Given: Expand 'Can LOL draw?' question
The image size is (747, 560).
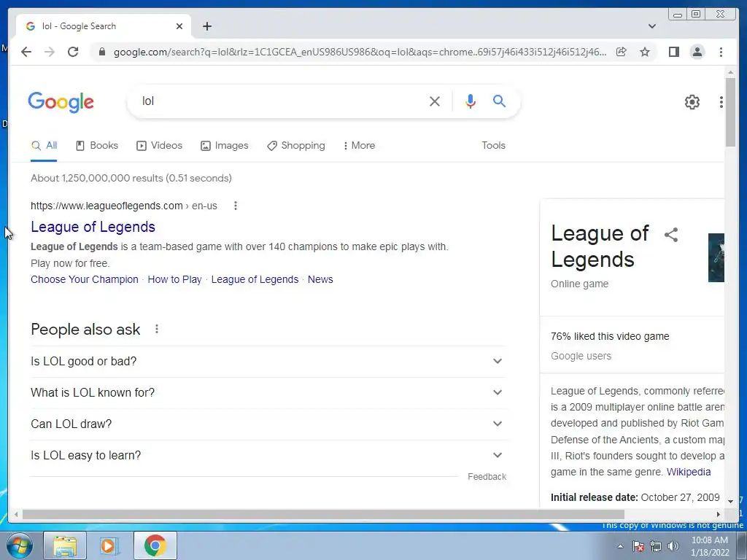Looking at the screenshot, I should [268, 424].
